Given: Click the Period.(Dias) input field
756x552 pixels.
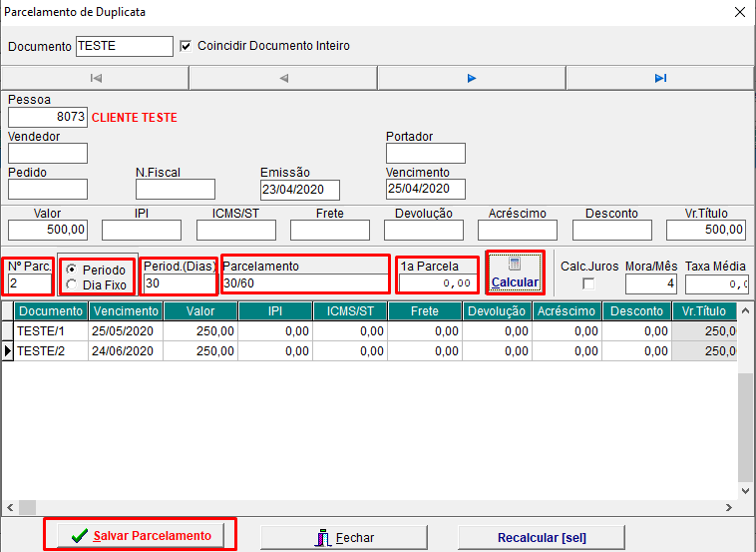Looking at the screenshot, I should pos(179,283).
